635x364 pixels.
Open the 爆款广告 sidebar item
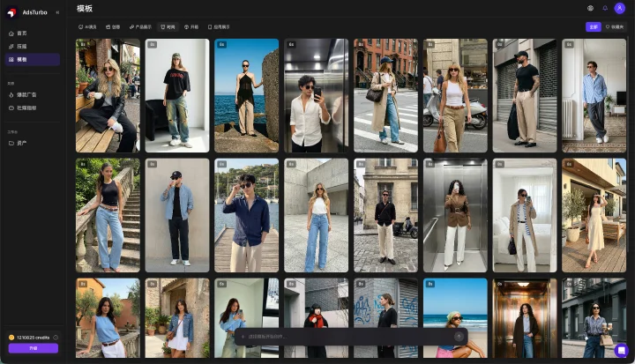33,94
